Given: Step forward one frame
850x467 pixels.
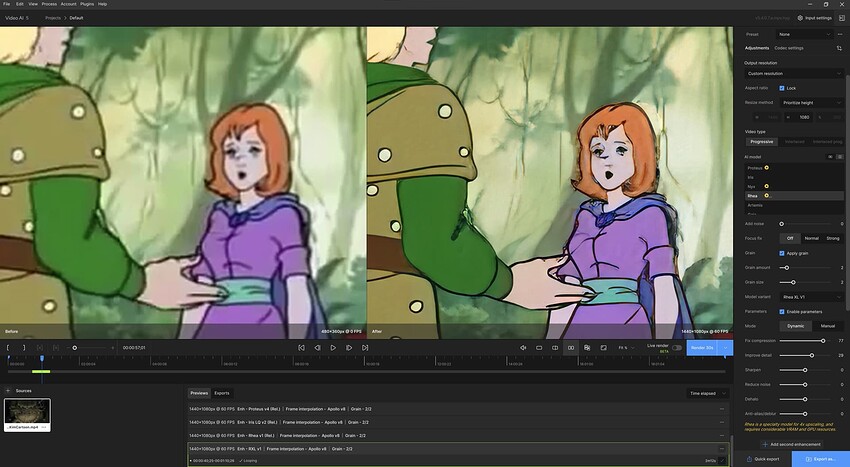Looking at the screenshot, I should tap(349, 348).
